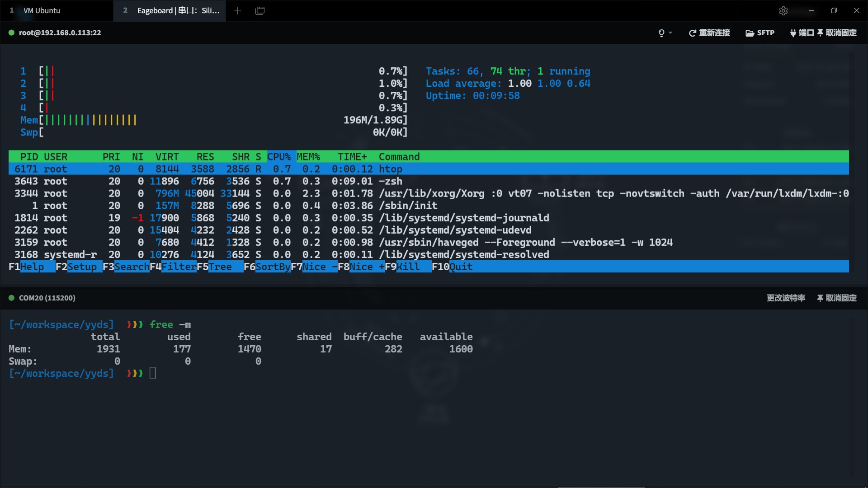Open the change baud rate option
This screenshot has height=488, width=868.
point(786,298)
